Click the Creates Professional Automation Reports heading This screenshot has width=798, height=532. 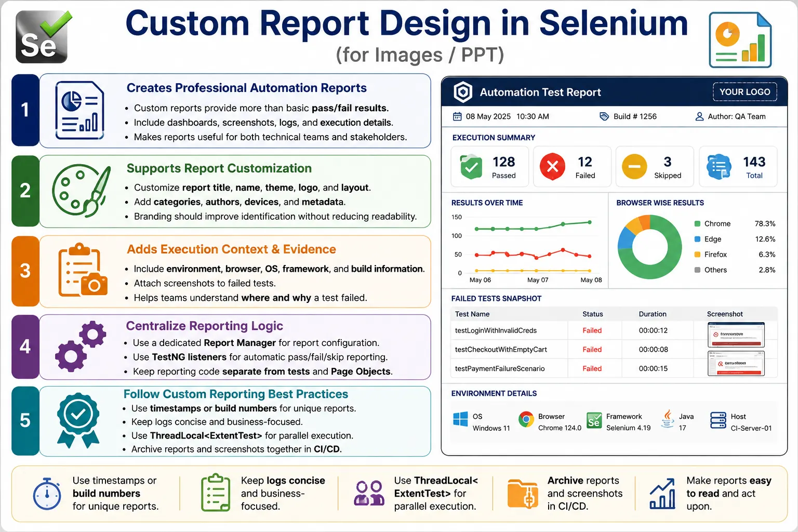tap(247, 88)
